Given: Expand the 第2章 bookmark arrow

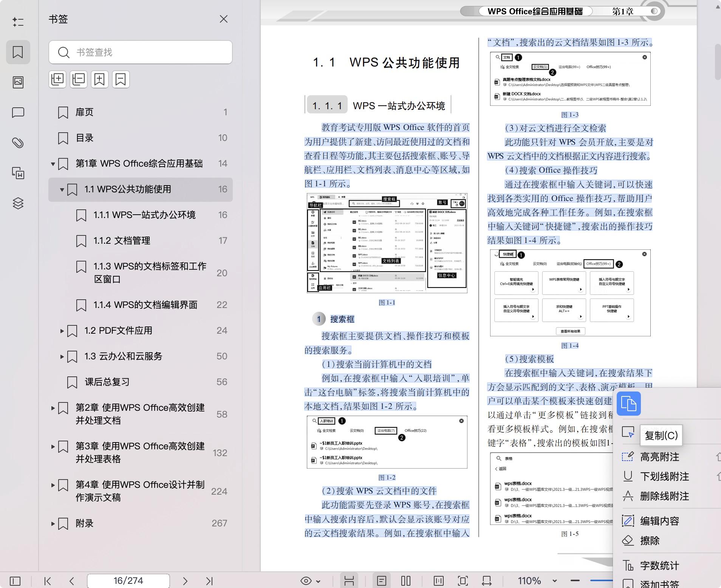Looking at the screenshot, I should point(53,408).
